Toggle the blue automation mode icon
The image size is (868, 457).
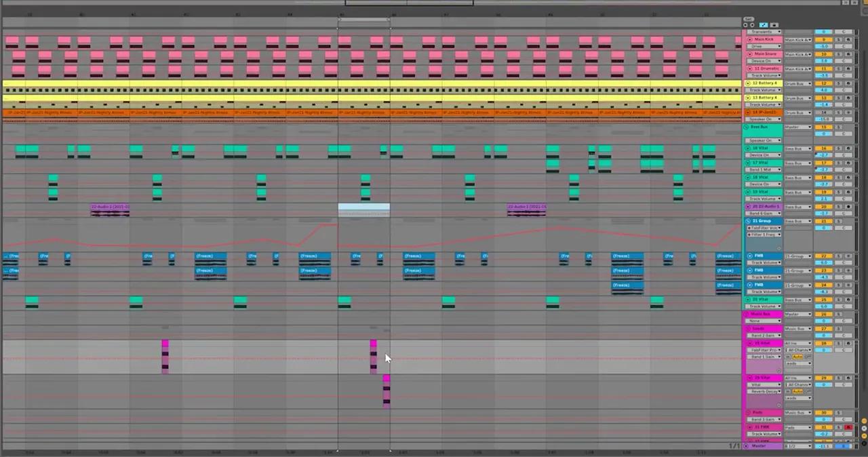764,25
